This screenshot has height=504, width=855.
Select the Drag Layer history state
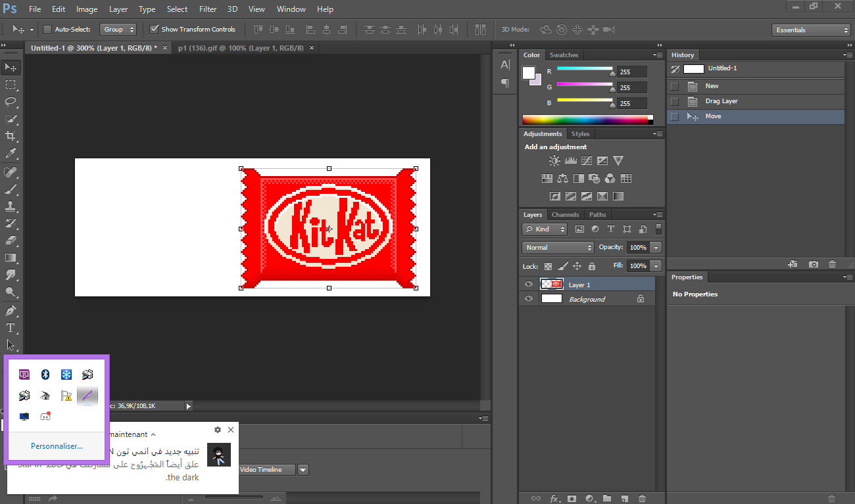point(755,101)
